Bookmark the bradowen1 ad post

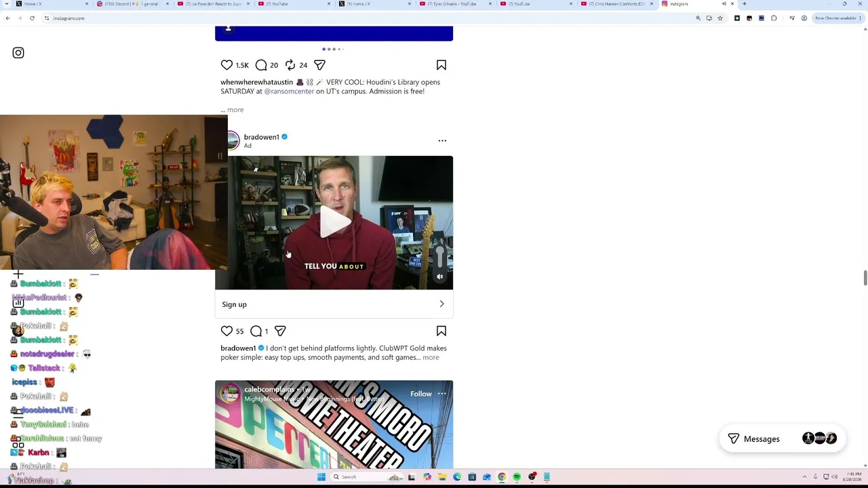click(441, 331)
